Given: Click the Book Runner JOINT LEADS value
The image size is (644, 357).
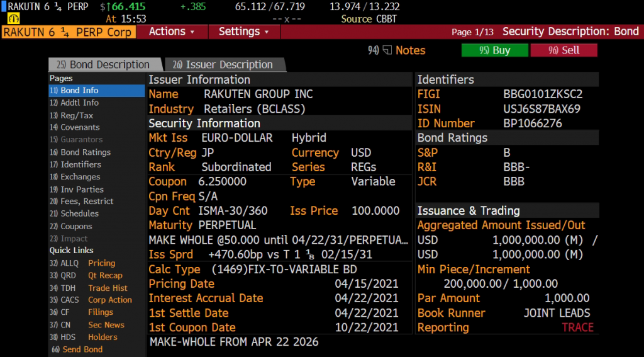Looking at the screenshot, I should coord(557,313).
